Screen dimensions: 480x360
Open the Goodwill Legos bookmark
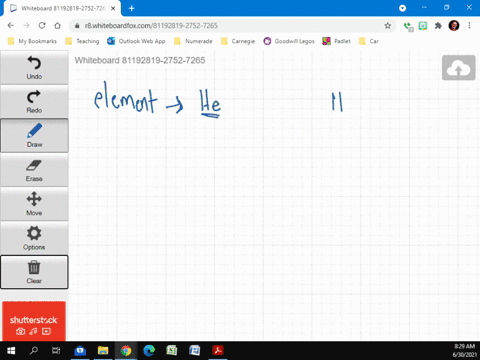(289, 41)
